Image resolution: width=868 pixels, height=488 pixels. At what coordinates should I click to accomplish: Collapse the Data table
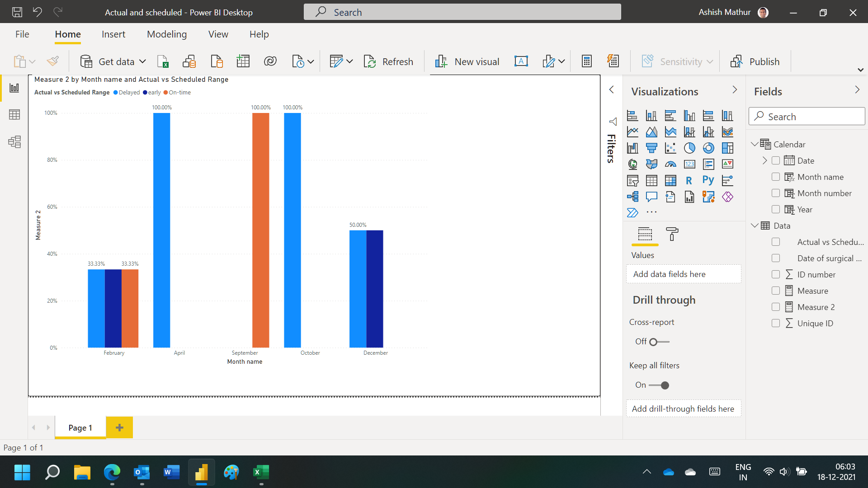point(754,225)
